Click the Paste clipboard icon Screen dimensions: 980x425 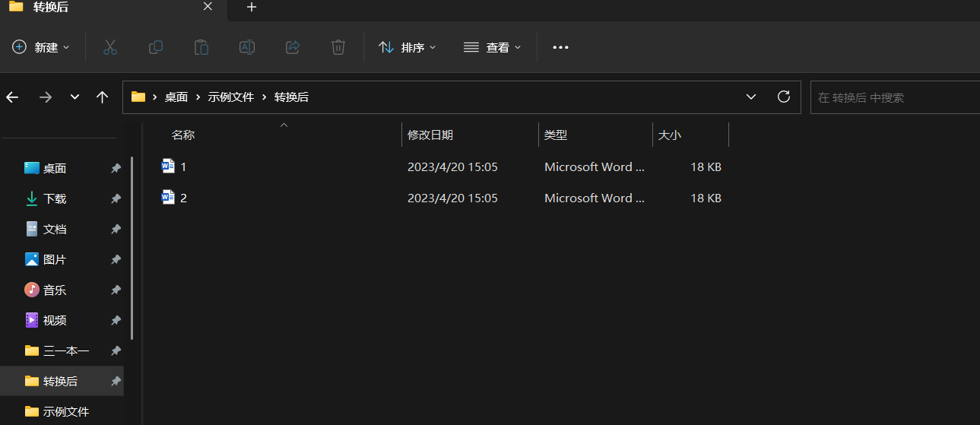(x=201, y=47)
